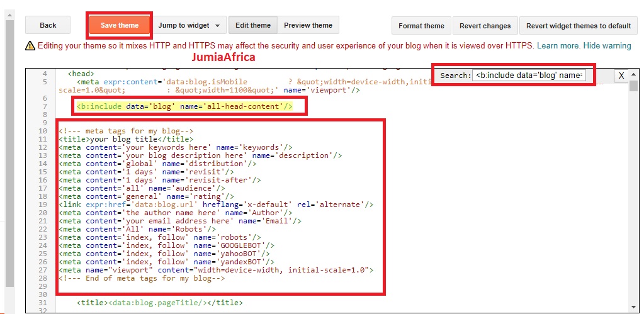Focus the Search input field

pyautogui.click(x=529, y=75)
